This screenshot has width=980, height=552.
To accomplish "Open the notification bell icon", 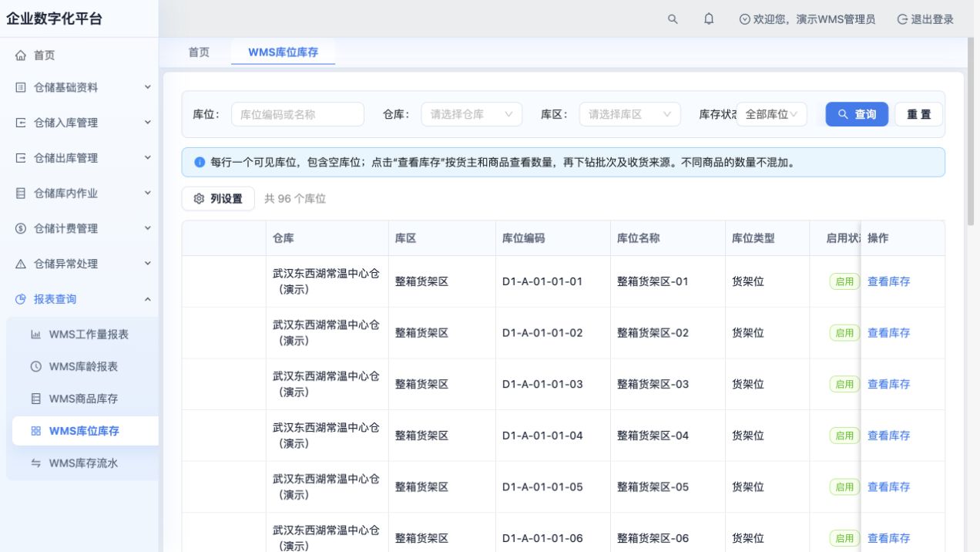I will pos(709,19).
